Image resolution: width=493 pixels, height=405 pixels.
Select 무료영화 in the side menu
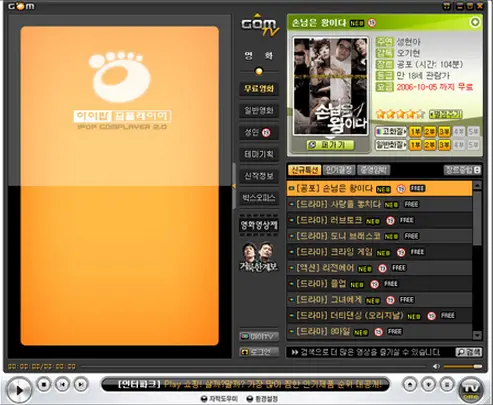coord(259,89)
